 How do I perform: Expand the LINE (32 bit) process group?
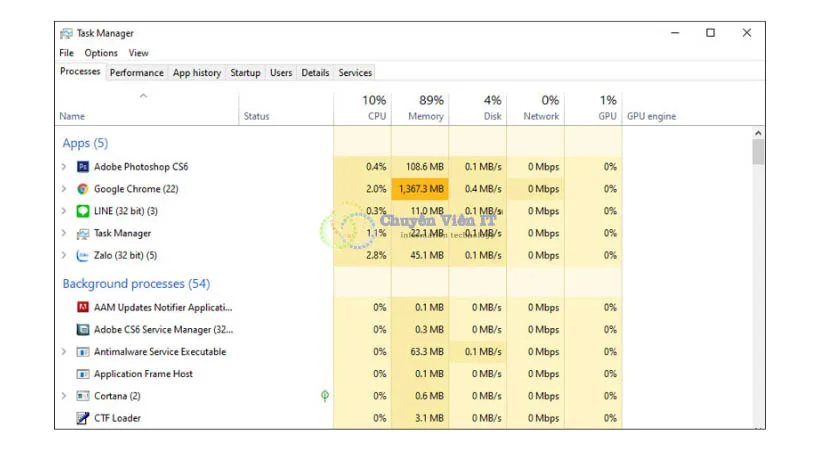click(x=64, y=211)
